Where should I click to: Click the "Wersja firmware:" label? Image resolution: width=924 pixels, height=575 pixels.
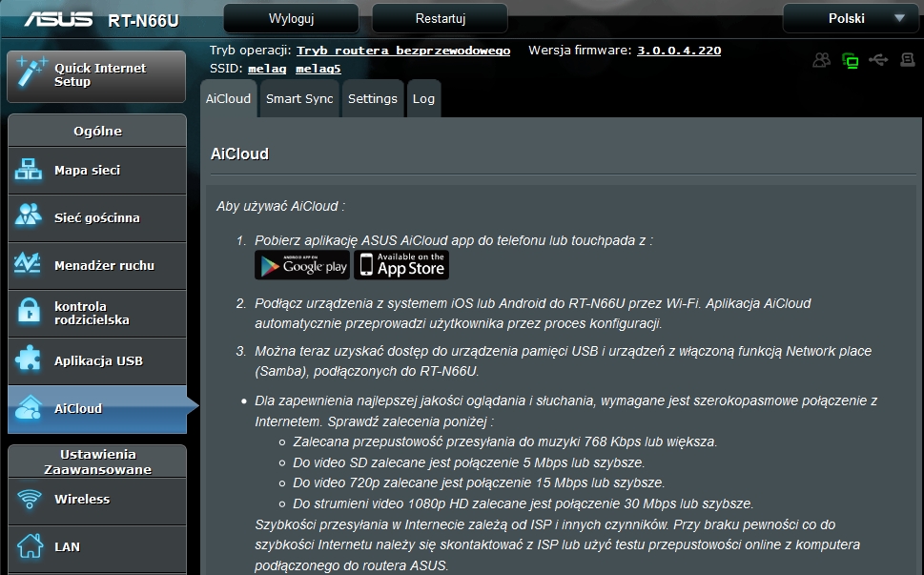tap(580, 51)
